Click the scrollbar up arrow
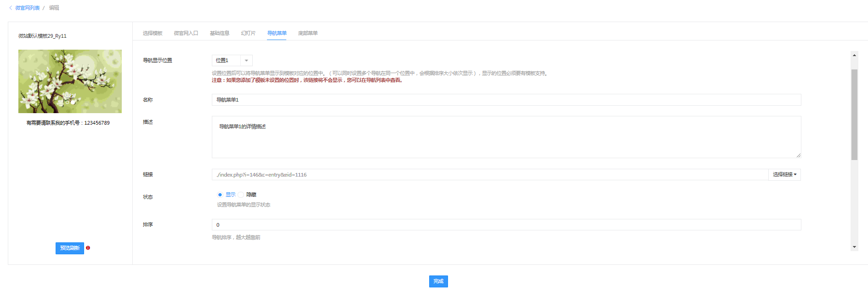The width and height of the screenshot is (868, 298). [854, 55]
